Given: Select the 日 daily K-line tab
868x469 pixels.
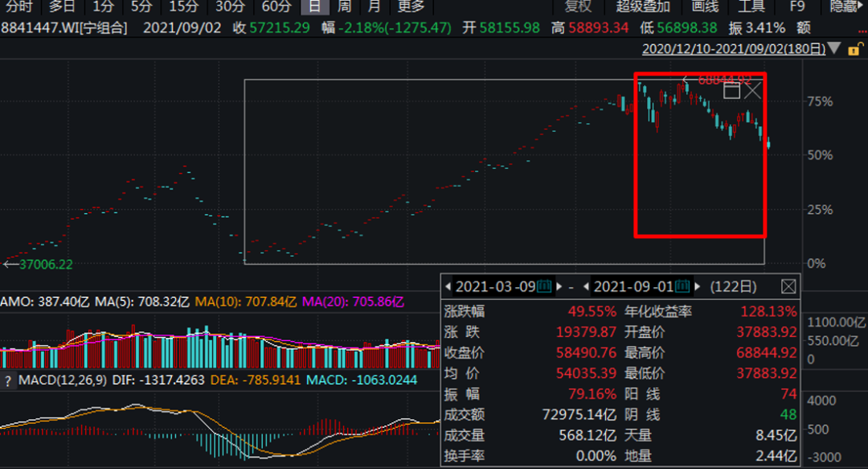Looking at the screenshot, I should pyautogui.click(x=314, y=6).
